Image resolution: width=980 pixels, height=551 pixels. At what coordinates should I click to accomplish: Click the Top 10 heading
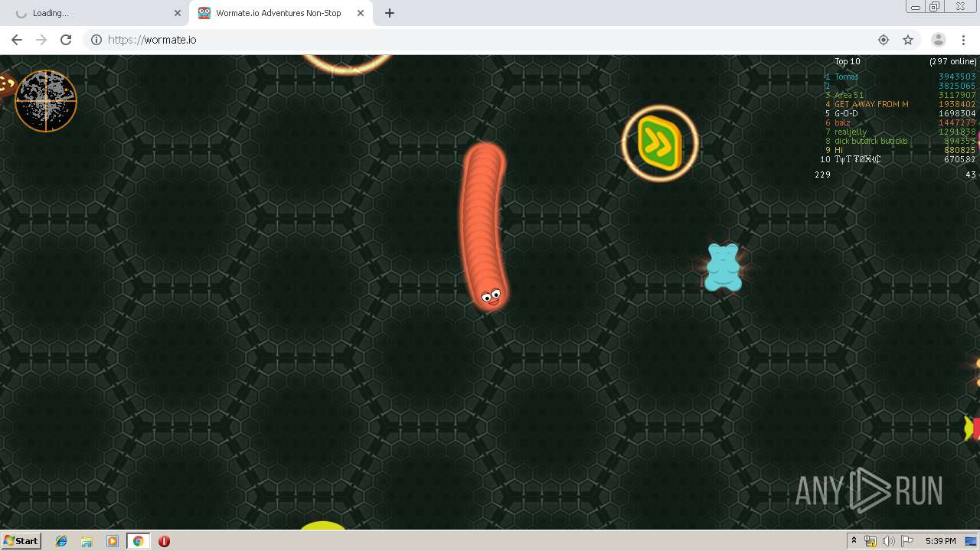pyautogui.click(x=847, y=61)
